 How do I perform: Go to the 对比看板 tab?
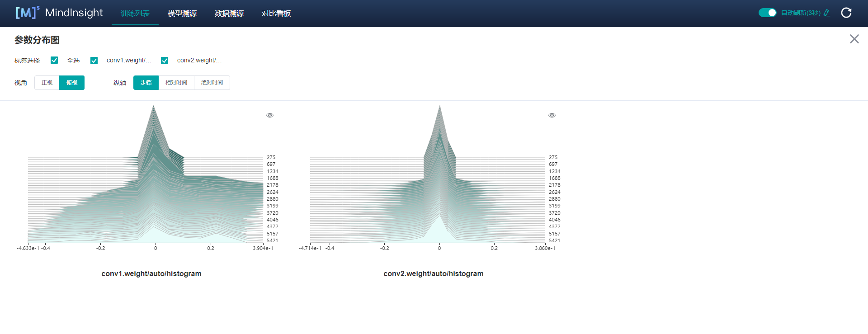click(x=276, y=13)
